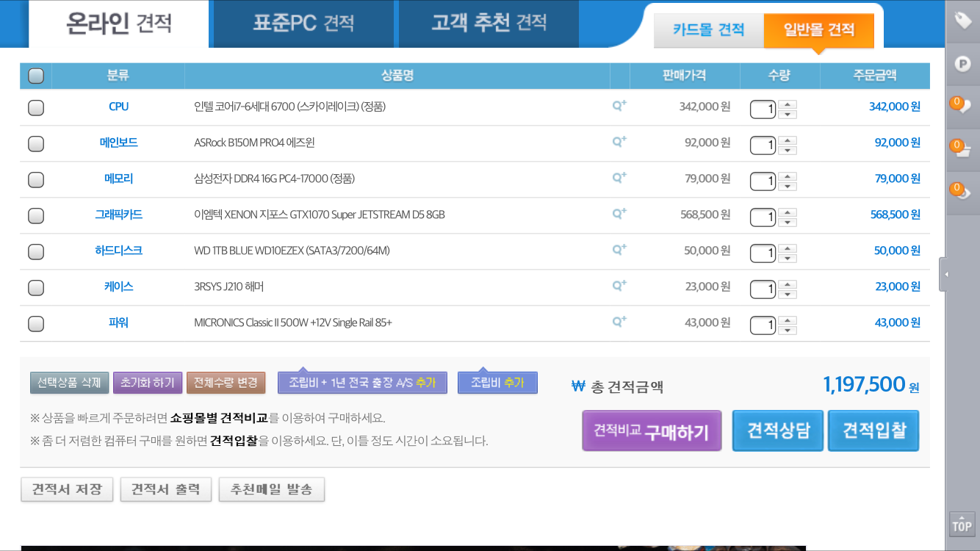
Task: Click the 메인보드 quantity input field
Action: coord(763,145)
